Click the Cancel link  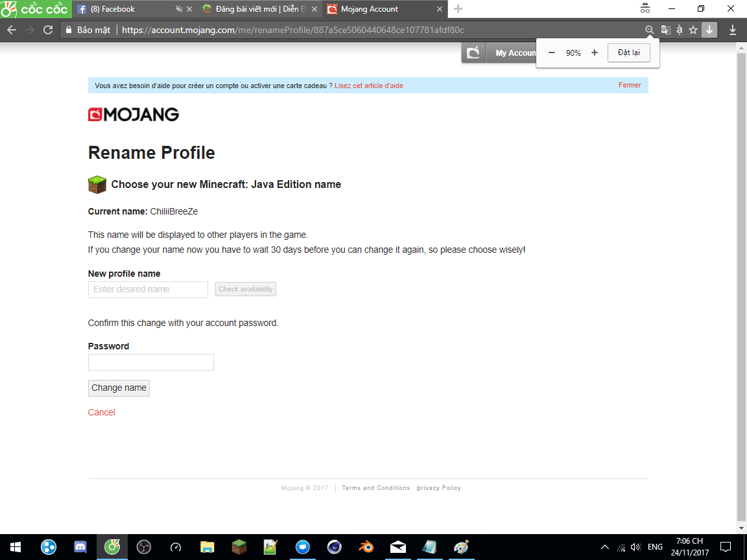point(101,412)
